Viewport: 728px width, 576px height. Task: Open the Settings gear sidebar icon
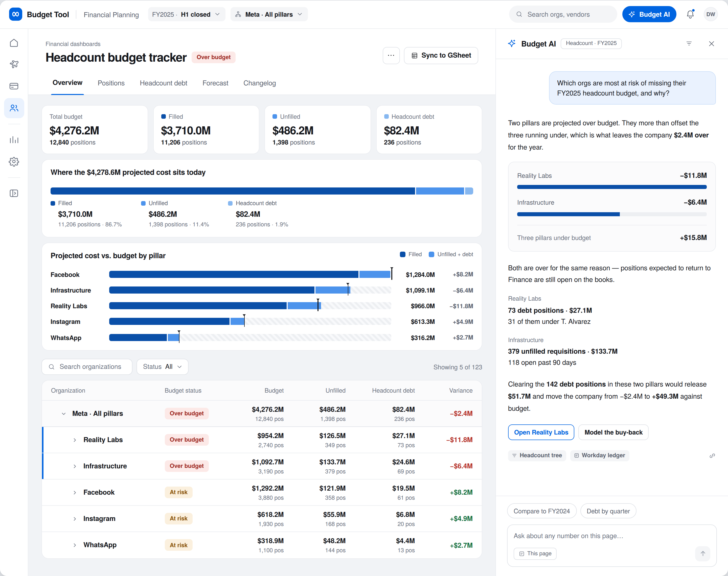14,161
